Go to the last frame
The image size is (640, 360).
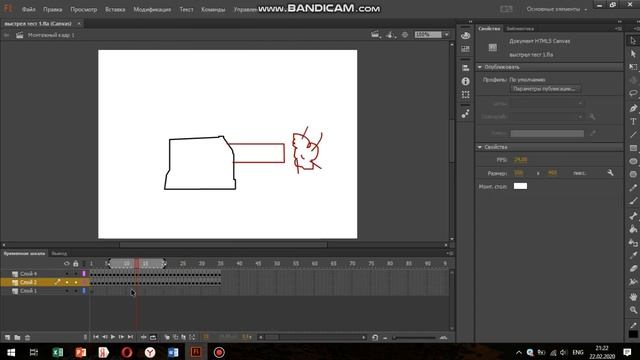(x=130, y=337)
